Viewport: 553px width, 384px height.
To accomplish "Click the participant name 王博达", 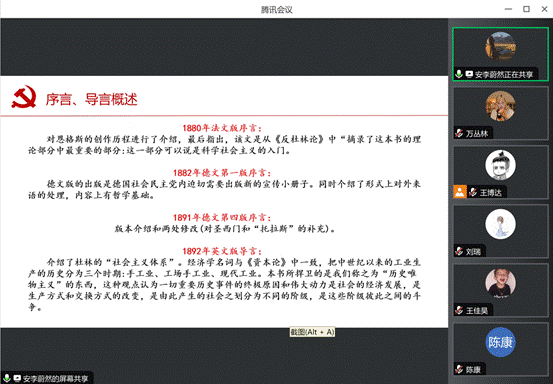I will coord(491,193).
